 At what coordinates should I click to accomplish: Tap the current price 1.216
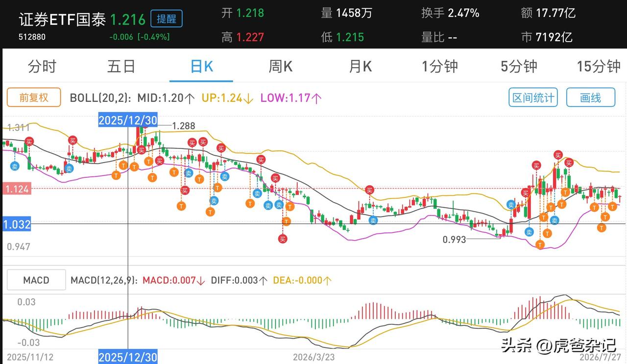tap(128, 20)
